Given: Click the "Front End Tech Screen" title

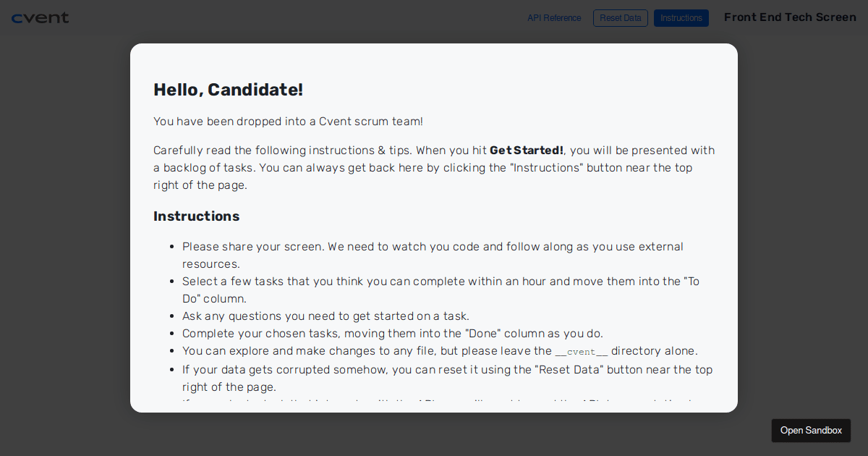Looking at the screenshot, I should pyautogui.click(x=790, y=17).
